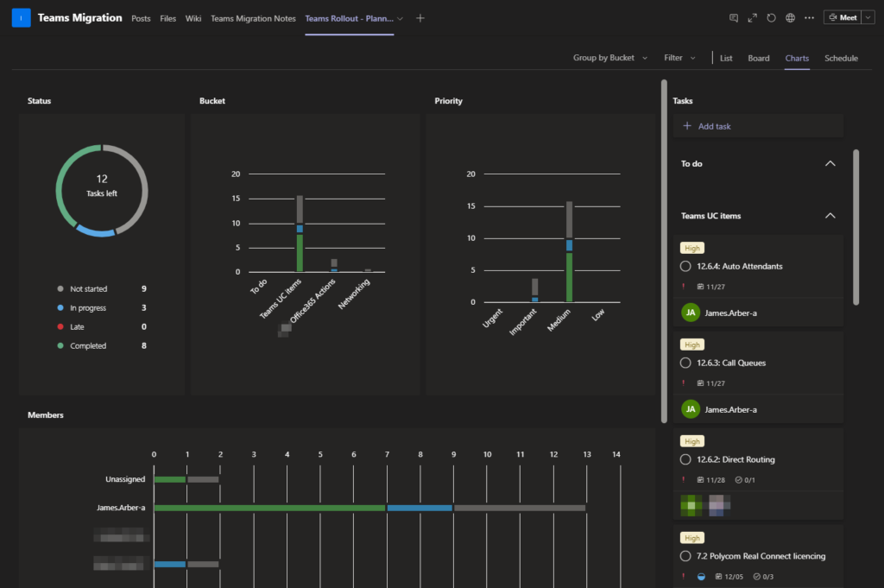Click checklist 0/3 icon on Polycom card
The image size is (884, 588).
(756, 577)
